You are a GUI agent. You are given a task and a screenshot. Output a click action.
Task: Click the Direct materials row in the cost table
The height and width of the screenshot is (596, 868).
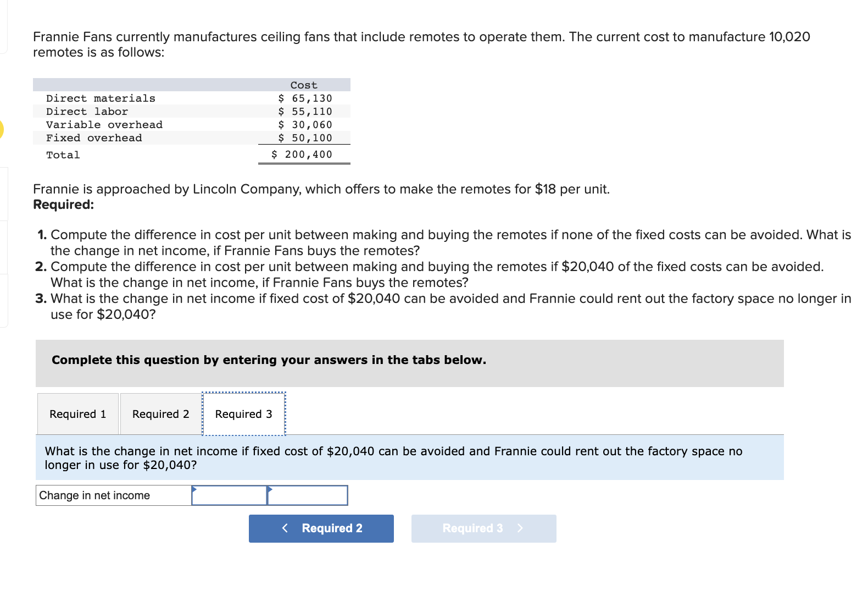[101, 98]
